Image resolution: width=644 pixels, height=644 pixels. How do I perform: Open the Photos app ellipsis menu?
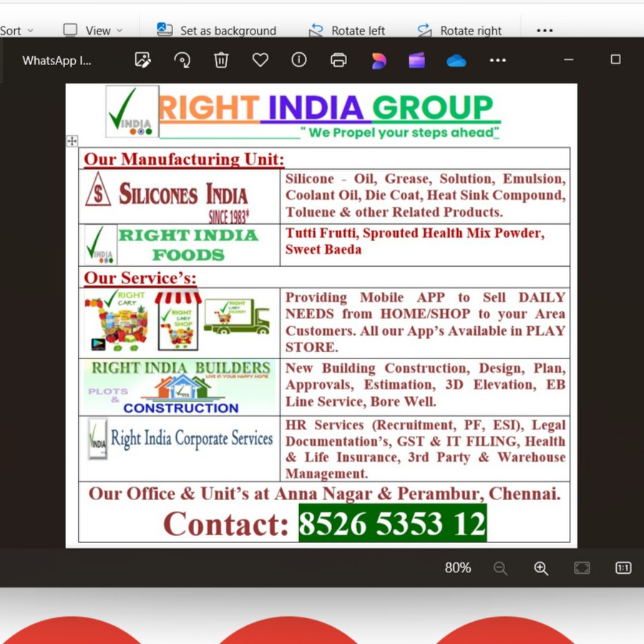(498, 60)
